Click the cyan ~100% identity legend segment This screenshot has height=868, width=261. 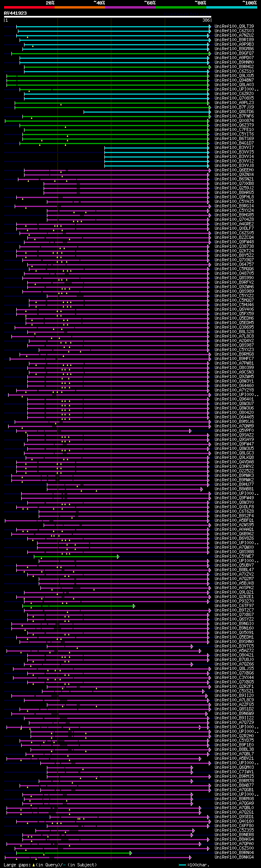click(232, 7)
